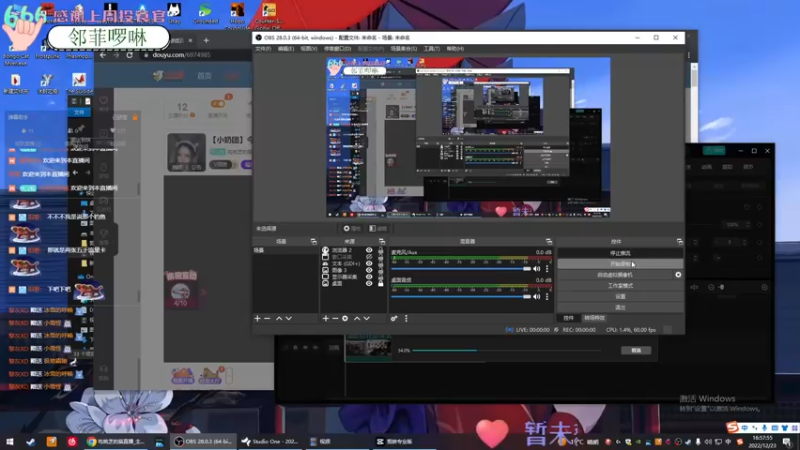Open advanced audio properties gears icon

[x=394, y=318]
